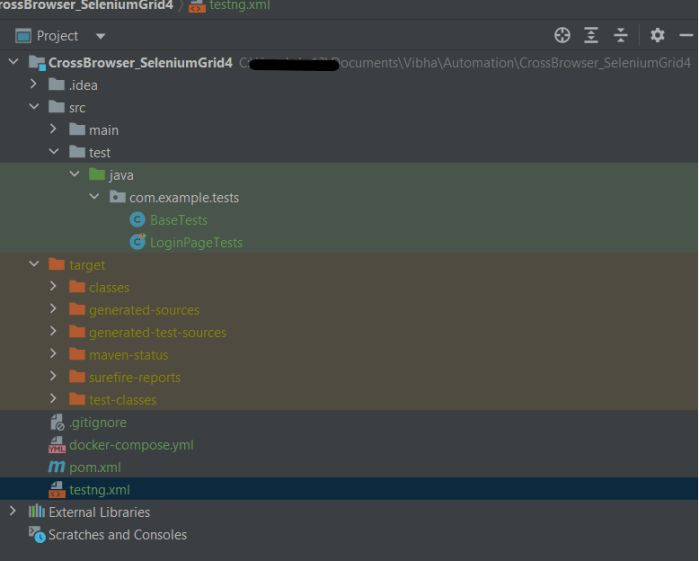Select the BaseTests class name

tap(179, 220)
